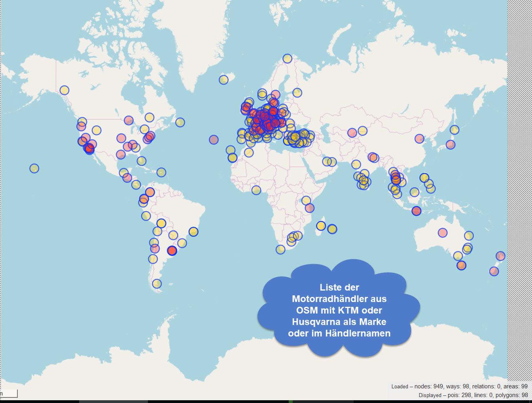Image resolution: width=532 pixels, height=403 pixels.
Task: Select the dealer marker in Alaska
Action: tap(64, 90)
